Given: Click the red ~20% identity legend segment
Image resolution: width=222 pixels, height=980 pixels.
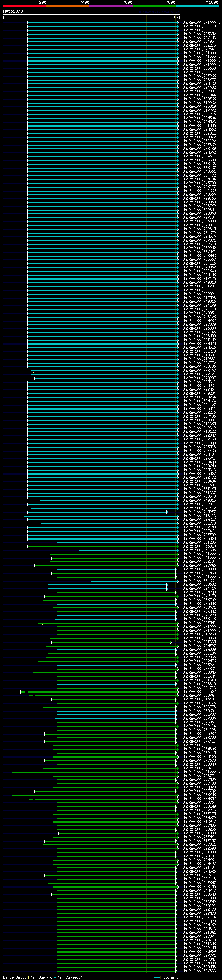Looking at the screenshot, I should tap(25, 6).
